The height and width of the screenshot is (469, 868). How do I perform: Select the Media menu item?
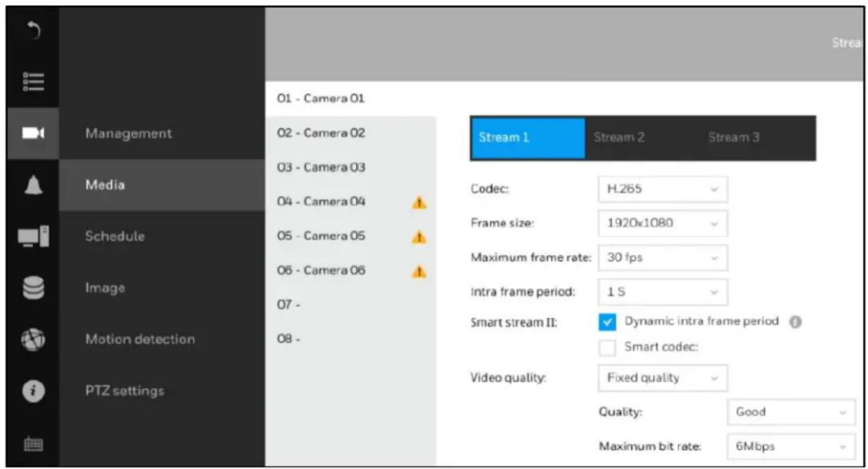pyautogui.click(x=161, y=185)
